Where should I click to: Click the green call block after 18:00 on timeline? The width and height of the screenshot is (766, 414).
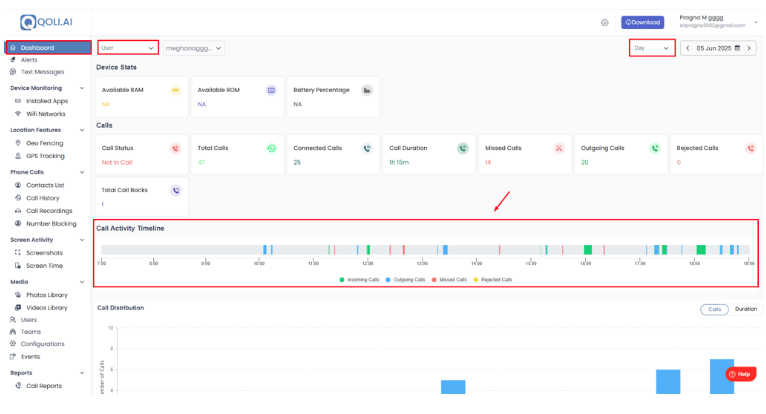pos(701,250)
